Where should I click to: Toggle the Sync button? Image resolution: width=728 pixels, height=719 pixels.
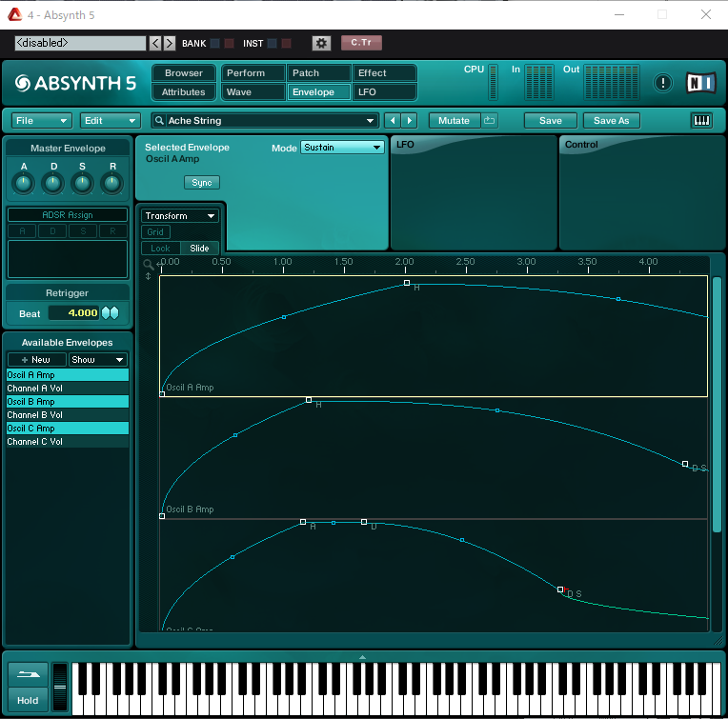click(202, 182)
